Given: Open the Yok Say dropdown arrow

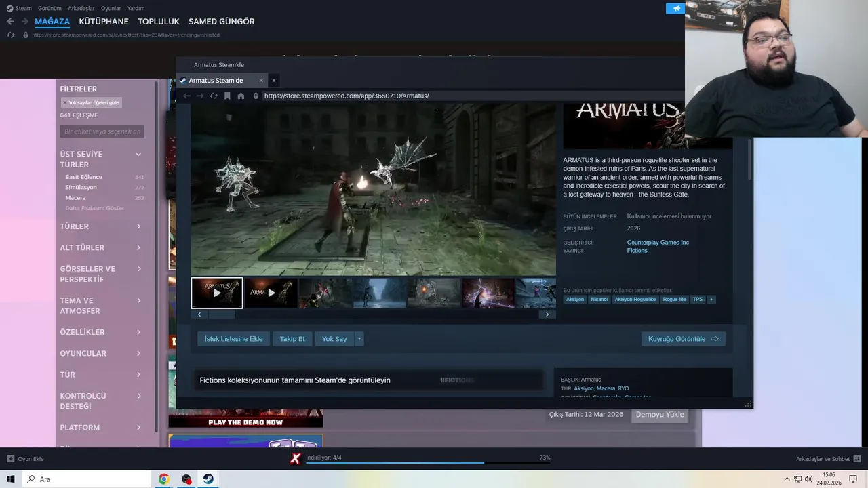Looking at the screenshot, I should (359, 339).
